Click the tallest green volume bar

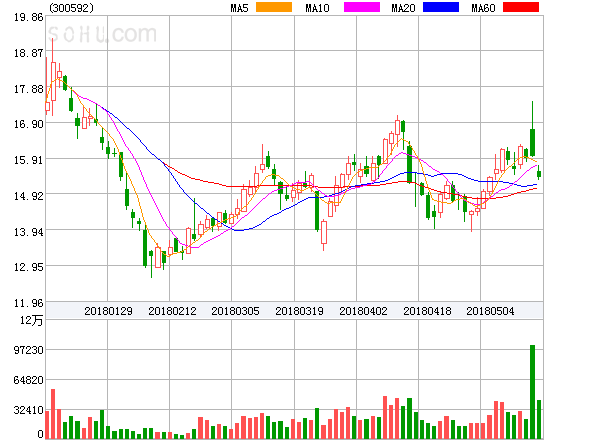[532, 392]
